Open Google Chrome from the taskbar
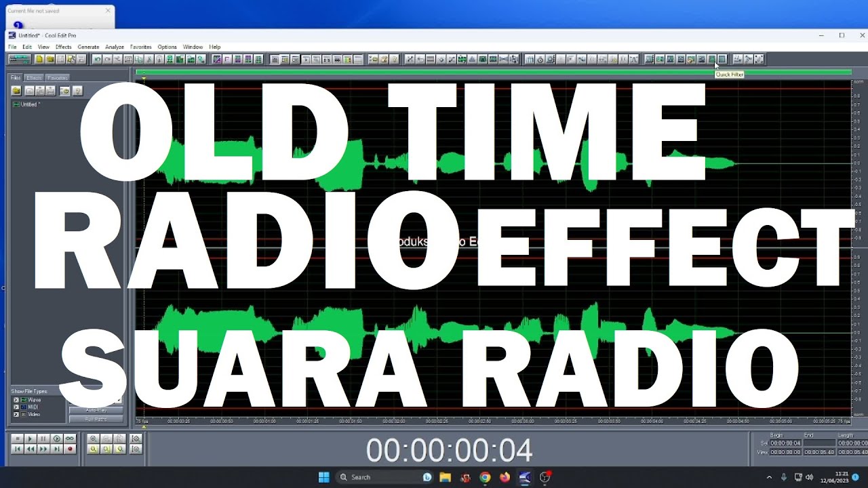Image resolution: width=868 pixels, height=488 pixels. 486,477
